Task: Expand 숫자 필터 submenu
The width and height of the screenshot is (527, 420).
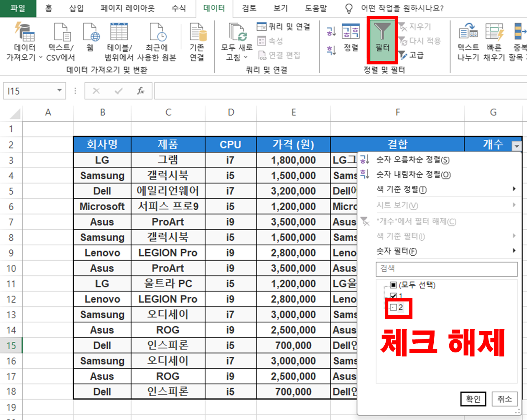Action: (514, 250)
